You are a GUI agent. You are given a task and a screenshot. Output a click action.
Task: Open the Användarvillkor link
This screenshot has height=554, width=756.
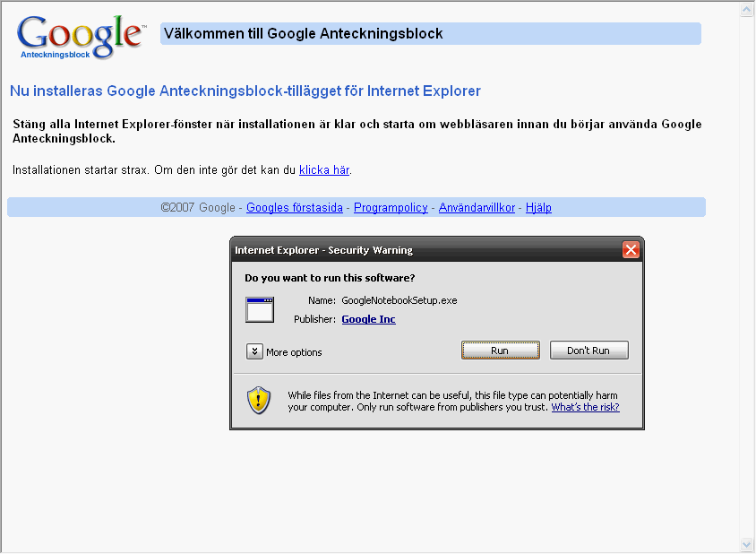[477, 207]
